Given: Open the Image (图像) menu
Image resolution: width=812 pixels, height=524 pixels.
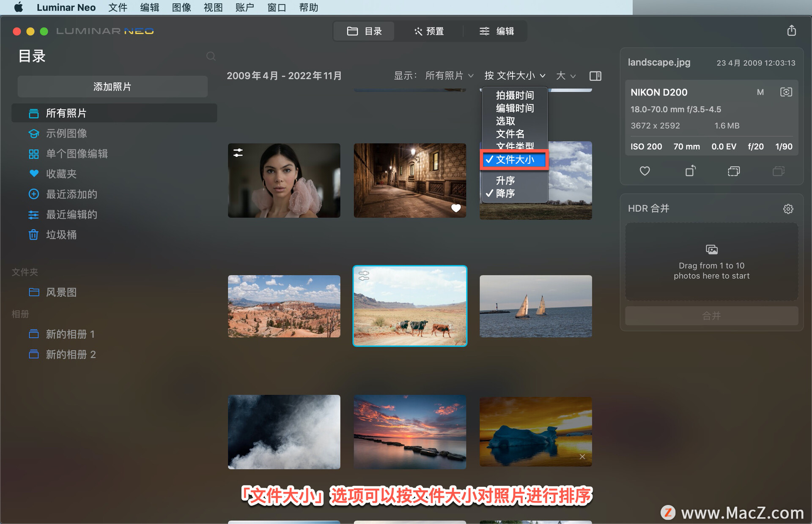Looking at the screenshot, I should pyautogui.click(x=181, y=8).
